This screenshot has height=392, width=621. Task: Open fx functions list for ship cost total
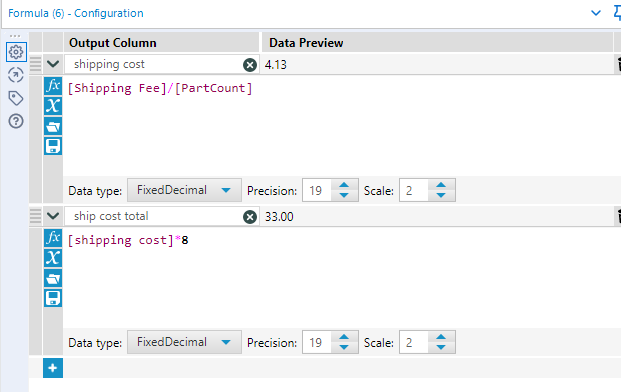(53, 238)
